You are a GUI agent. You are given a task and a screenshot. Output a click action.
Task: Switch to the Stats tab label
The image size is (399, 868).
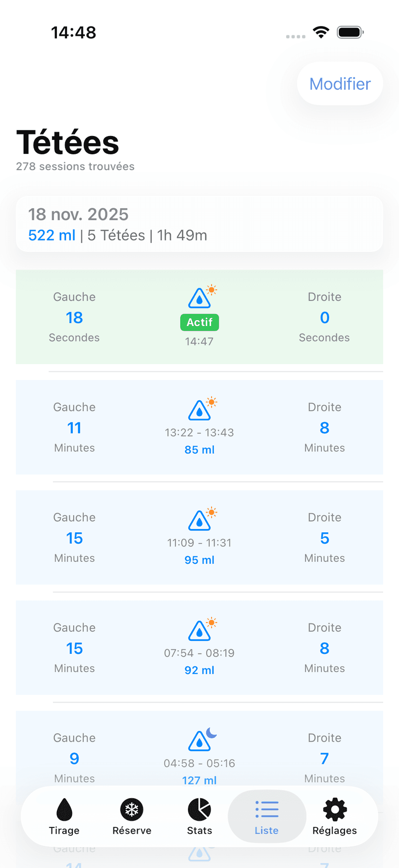coord(199,830)
